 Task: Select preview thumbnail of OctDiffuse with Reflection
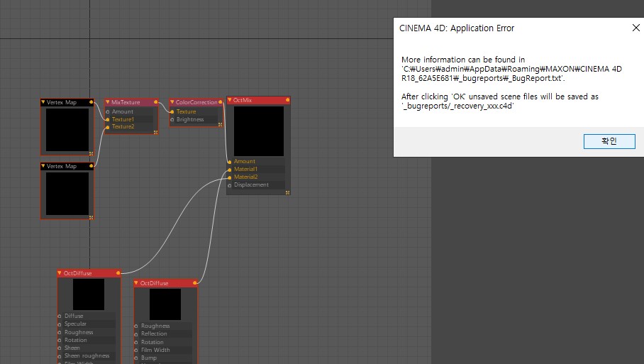165,304
